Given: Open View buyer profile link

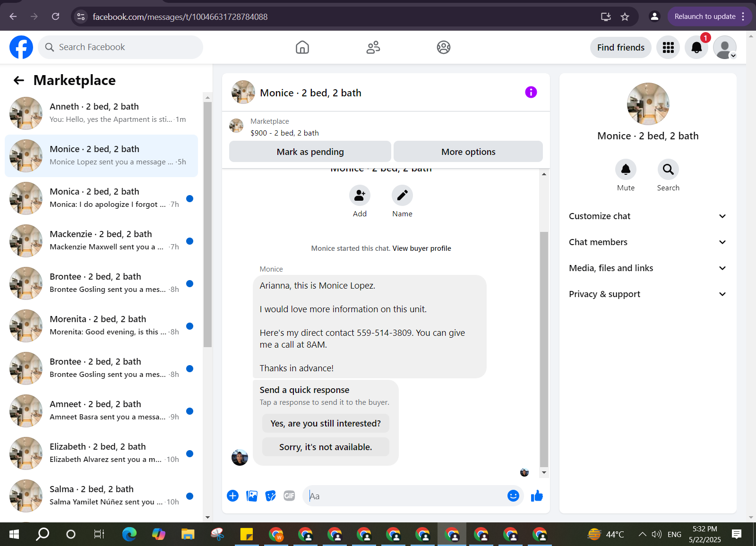Looking at the screenshot, I should click(x=421, y=248).
